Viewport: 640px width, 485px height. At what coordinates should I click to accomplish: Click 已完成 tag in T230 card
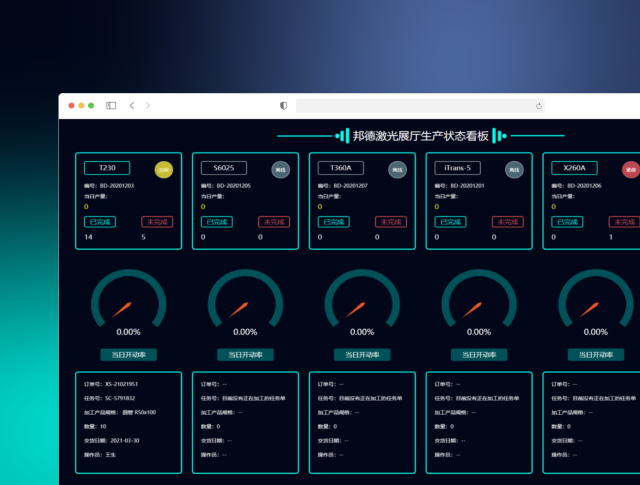point(100,222)
